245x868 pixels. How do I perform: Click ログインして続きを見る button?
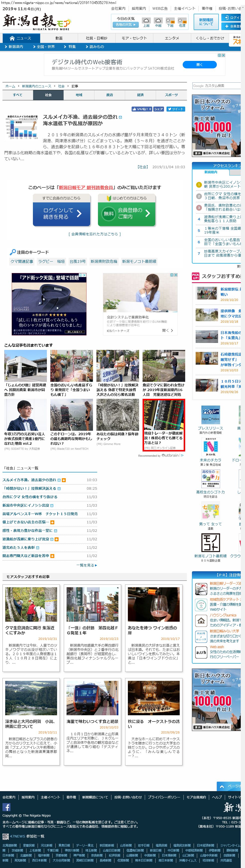pyautogui.click(x=62, y=213)
